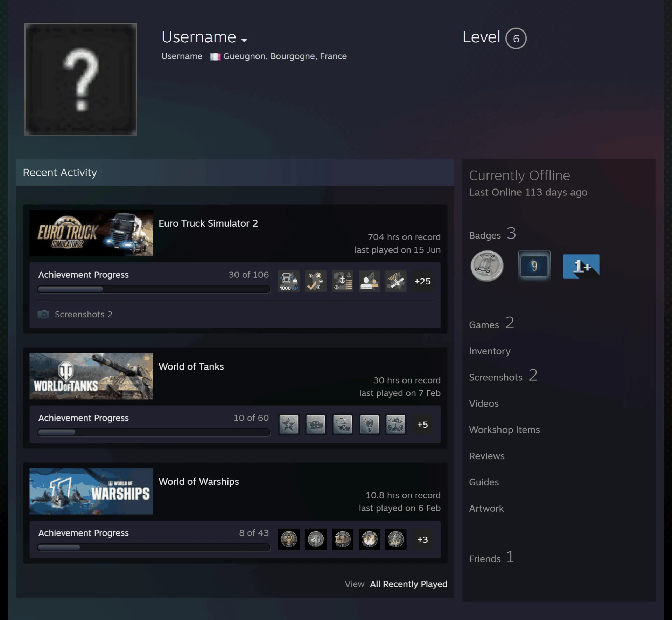Image resolution: width=672 pixels, height=620 pixels.
Task: Click the person silhouette achievement icon in Euro Truck
Action: (369, 281)
